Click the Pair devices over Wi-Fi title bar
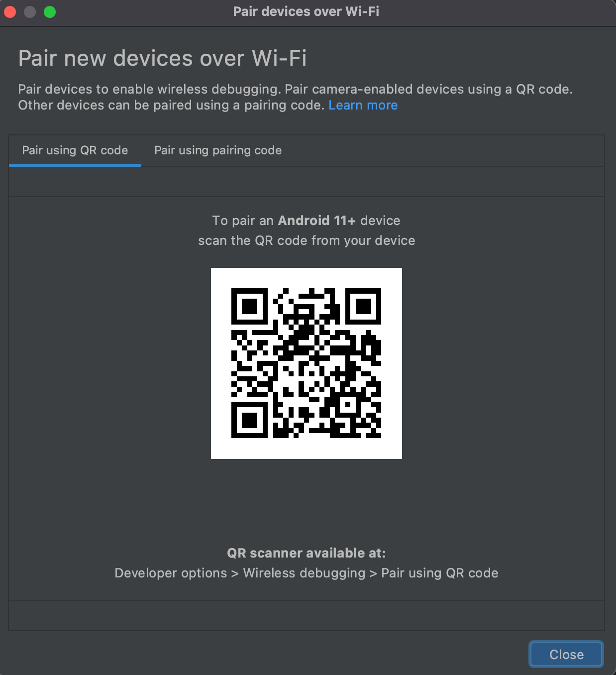The width and height of the screenshot is (616, 675). click(307, 11)
